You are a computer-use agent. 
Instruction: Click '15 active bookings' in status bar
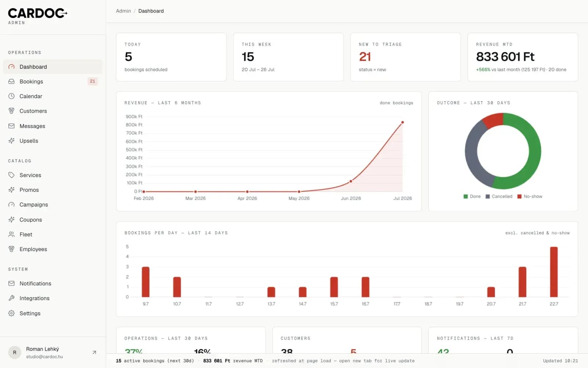click(140, 361)
